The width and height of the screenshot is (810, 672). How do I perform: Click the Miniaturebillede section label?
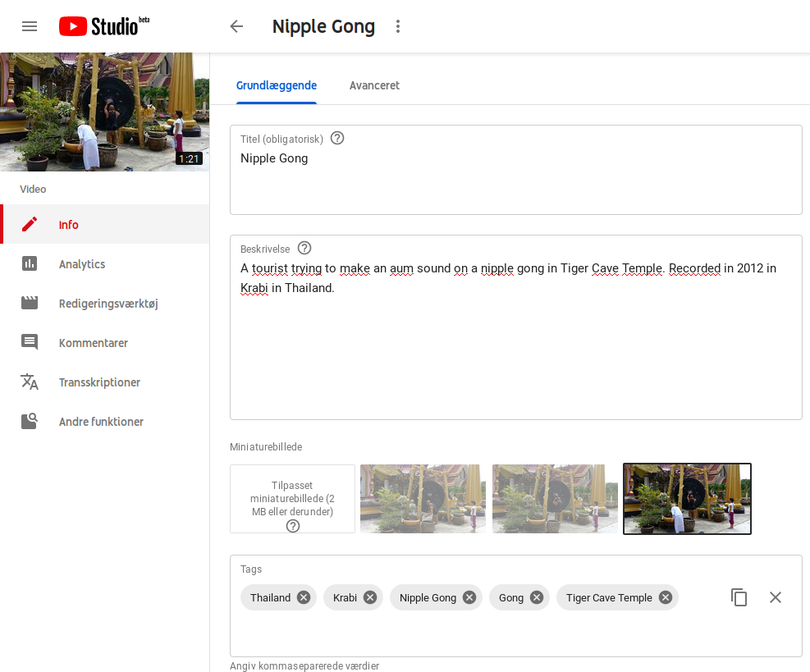point(266,447)
